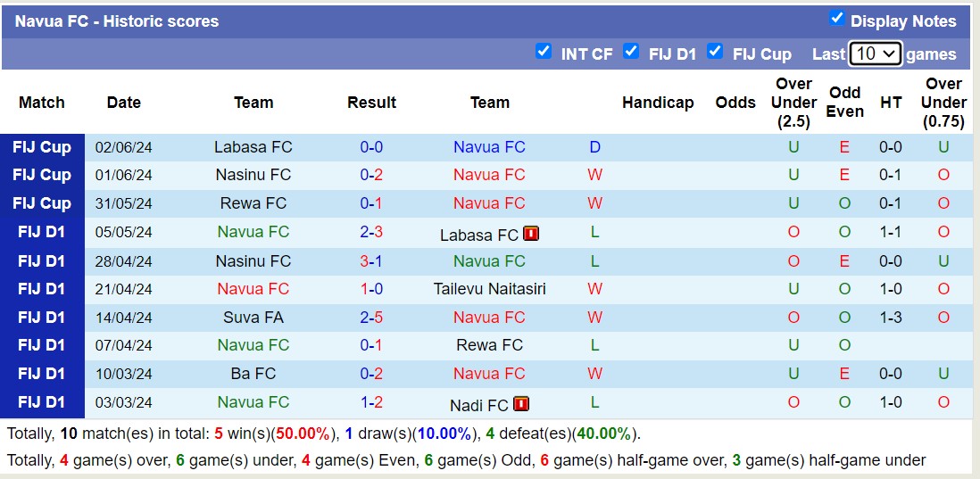Click the FIJ Cup label on 02/06/24 row
Screen dimensions: 980x479
click(42, 147)
